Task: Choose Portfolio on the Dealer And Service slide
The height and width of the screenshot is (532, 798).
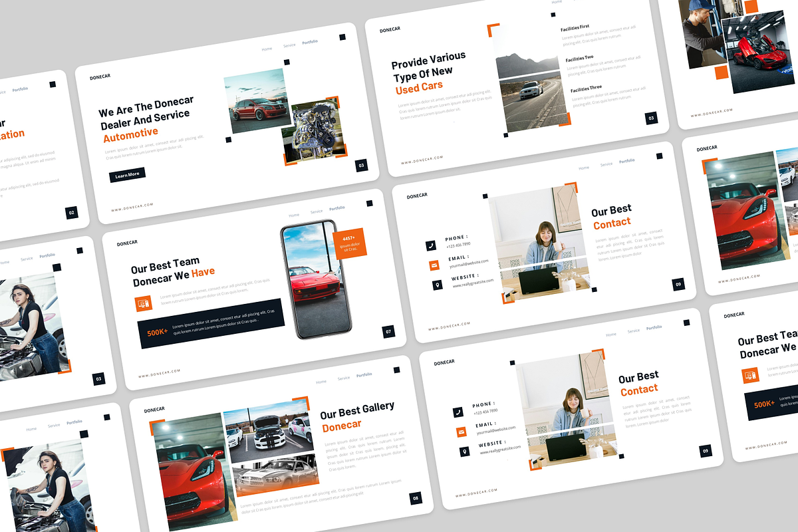Action: coord(310,42)
